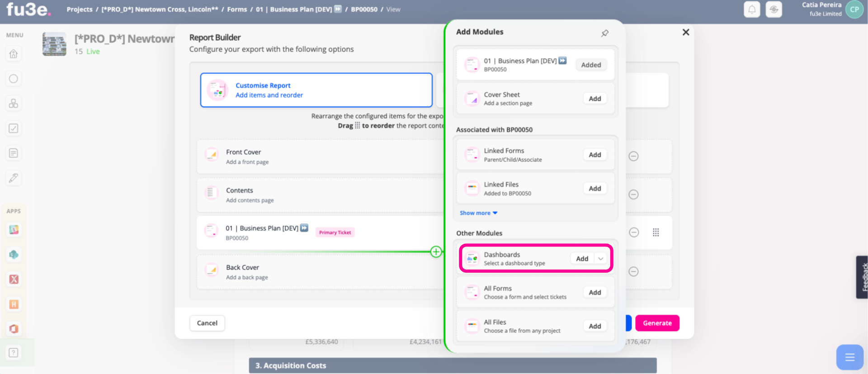Add the Dashboards module
This screenshot has width=868, height=374.
coord(582,259)
